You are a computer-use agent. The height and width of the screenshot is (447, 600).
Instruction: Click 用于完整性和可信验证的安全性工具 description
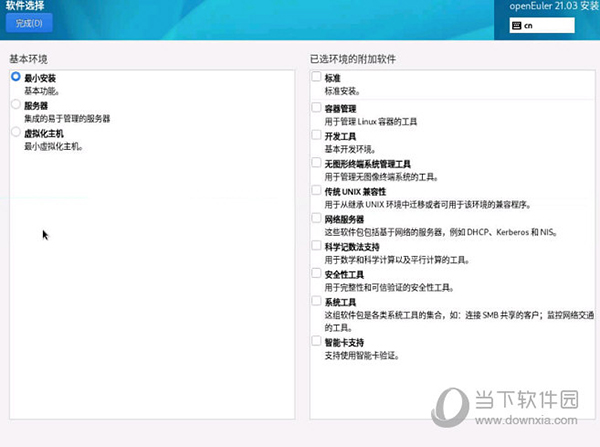pyautogui.click(x=389, y=288)
